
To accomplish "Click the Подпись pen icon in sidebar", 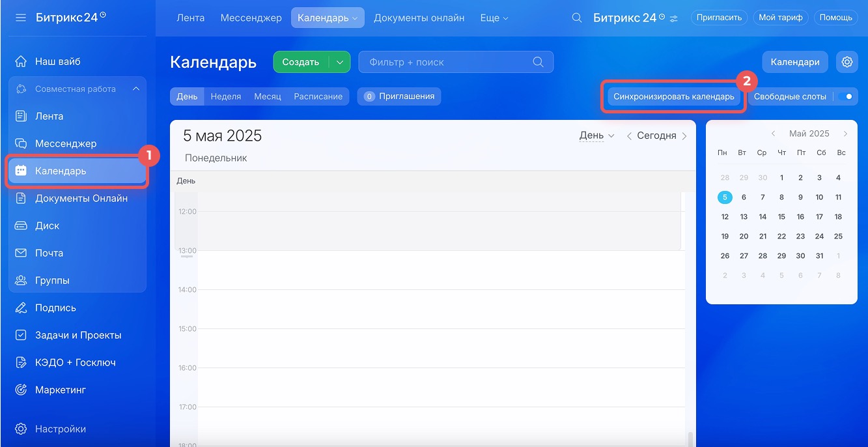I will pyautogui.click(x=21, y=308).
